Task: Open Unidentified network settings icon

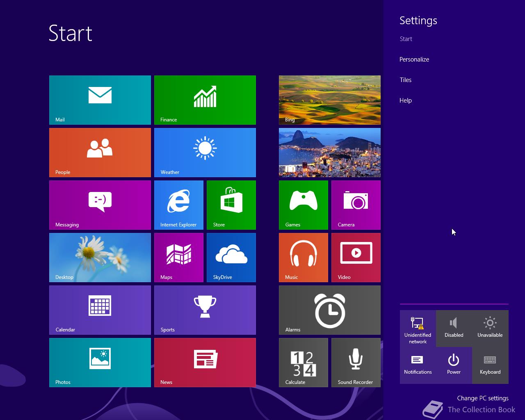Action: pos(418,329)
